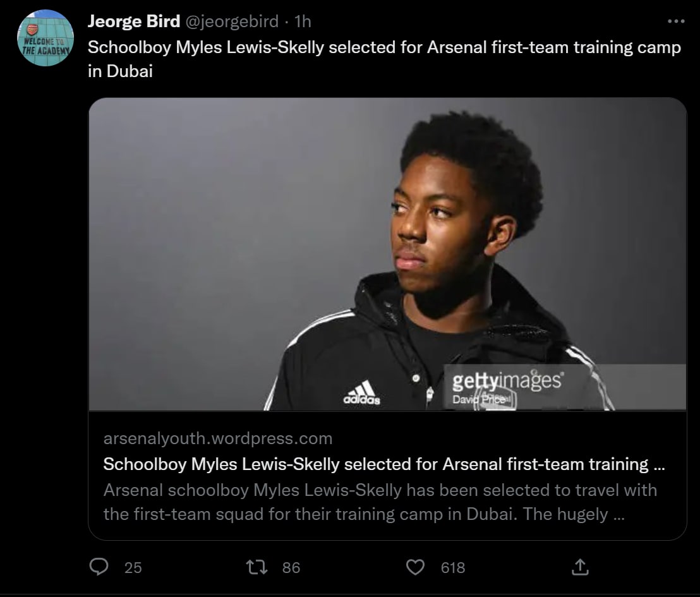
Task: Open the Myles Lewis-Skelly article photo
Action: pyautogui.click(x=387, y=253)
